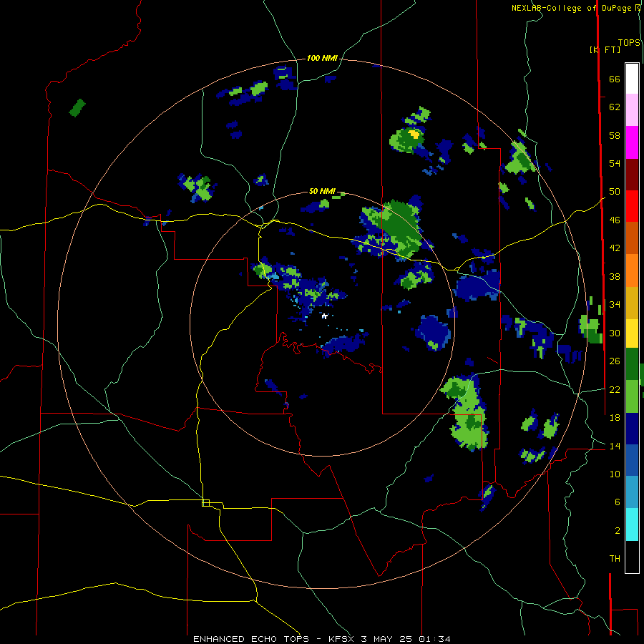
Task: Click the 62 legend value
Action: coord(615,107)
